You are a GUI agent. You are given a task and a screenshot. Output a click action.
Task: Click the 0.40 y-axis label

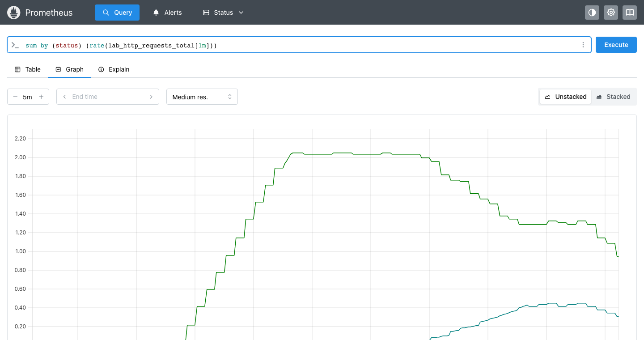click(x=20, y=308)
